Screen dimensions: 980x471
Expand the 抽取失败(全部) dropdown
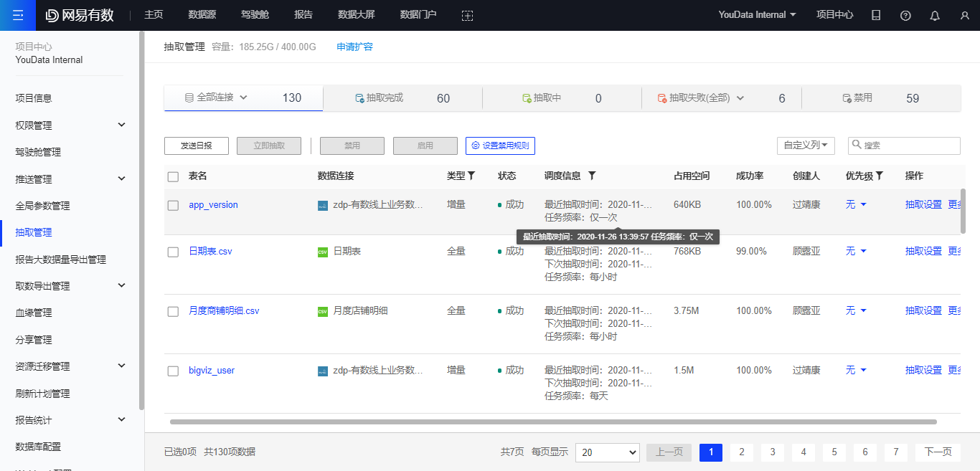pyautogui.click(x=740, y=98)
